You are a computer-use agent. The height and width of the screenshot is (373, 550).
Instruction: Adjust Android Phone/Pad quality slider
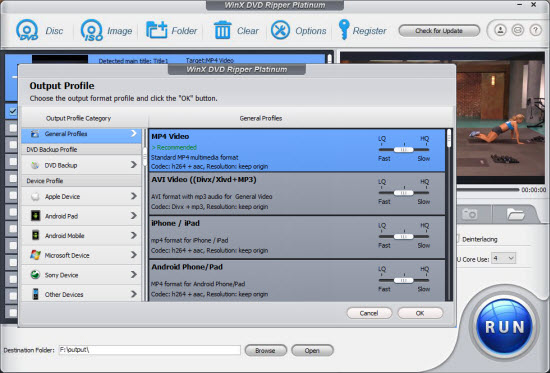(404, 280)
